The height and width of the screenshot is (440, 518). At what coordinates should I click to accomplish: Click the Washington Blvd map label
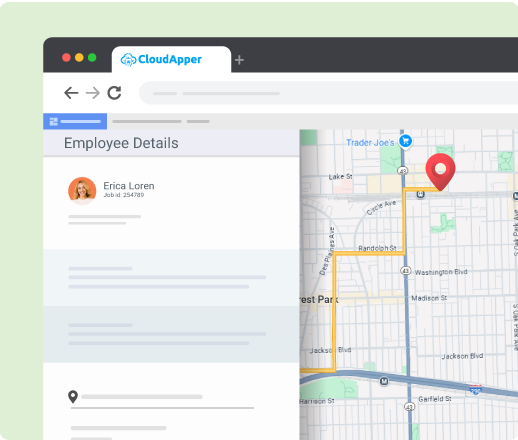pos(441,272)
